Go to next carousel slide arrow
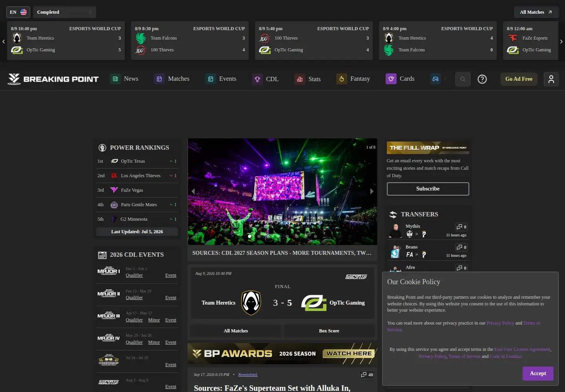The image size is (565, 392). pos(372,191)
